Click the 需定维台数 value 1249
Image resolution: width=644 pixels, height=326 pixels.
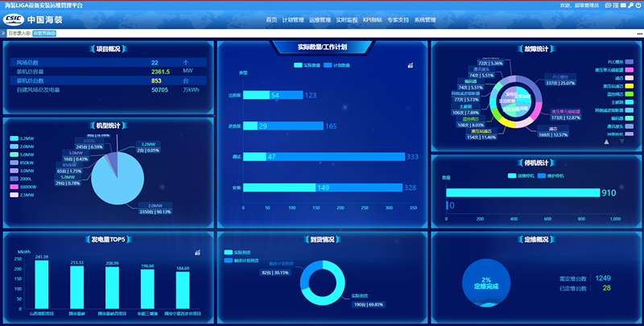pyautogui.click(x=603, y=278)
